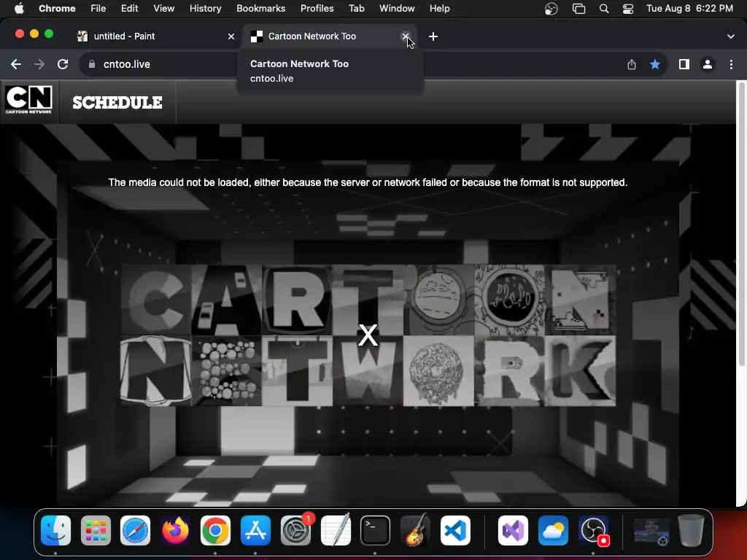Image resolution: width=747 pixels, height=560 pixels.
Task: Open Finder from the Dock
Action: pos(55,531)
